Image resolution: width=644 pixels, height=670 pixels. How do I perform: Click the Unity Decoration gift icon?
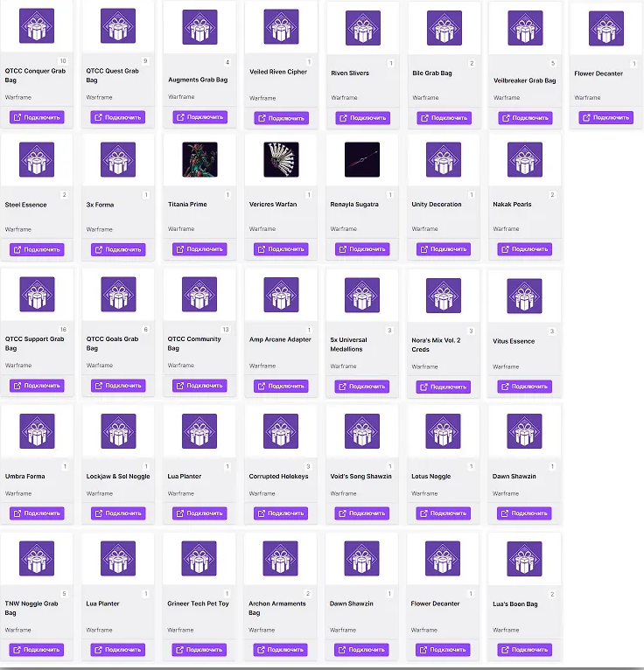click(444, 160)
